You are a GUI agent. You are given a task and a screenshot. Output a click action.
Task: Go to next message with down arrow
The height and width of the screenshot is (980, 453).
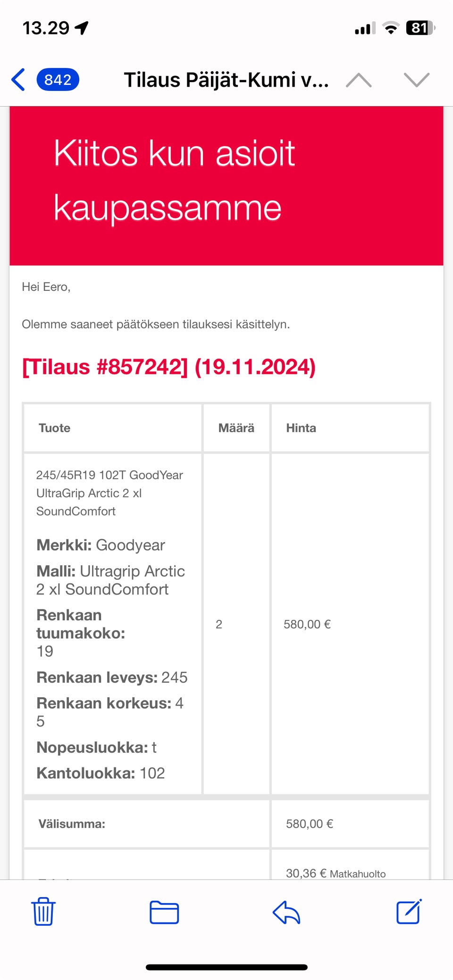point(417,80)
